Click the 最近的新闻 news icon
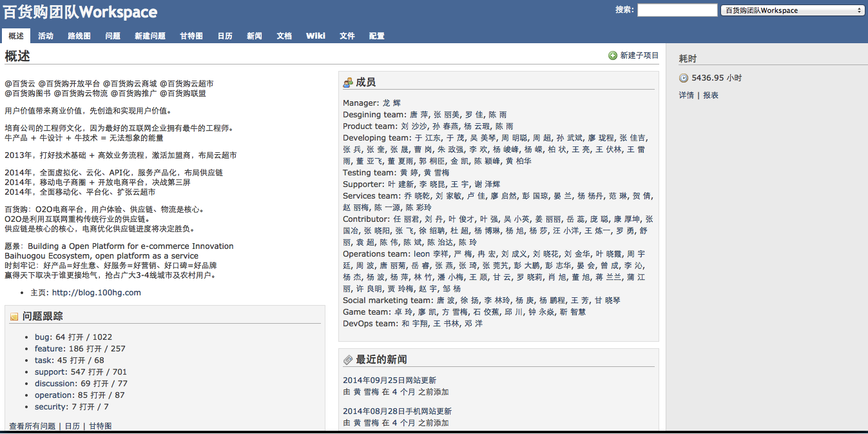Image resolution: width=868 pixels, height=434 pixels. pos(348,360)
